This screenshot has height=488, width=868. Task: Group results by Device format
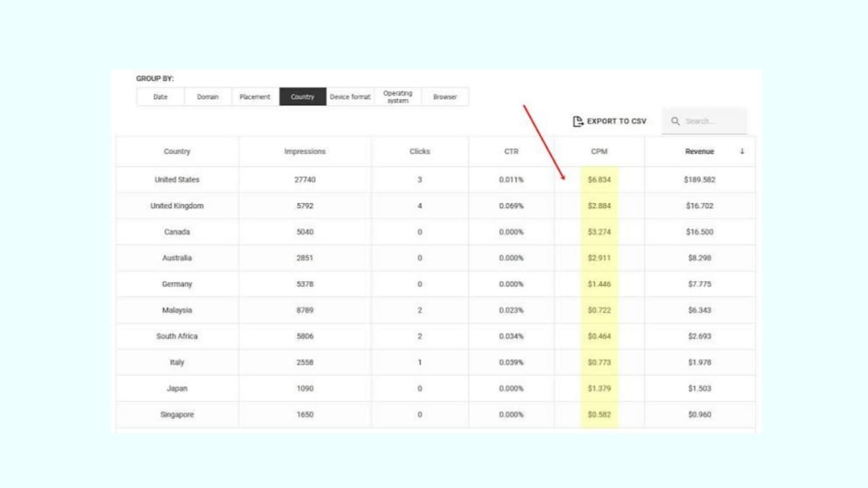(x=350, y=96)
